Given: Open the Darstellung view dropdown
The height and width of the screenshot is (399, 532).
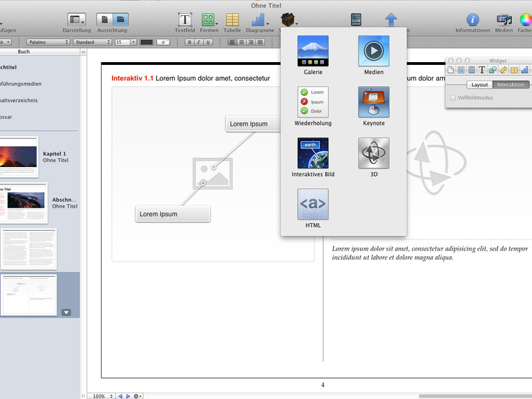Looking at the screenshot, I should [x=76, y=19].
